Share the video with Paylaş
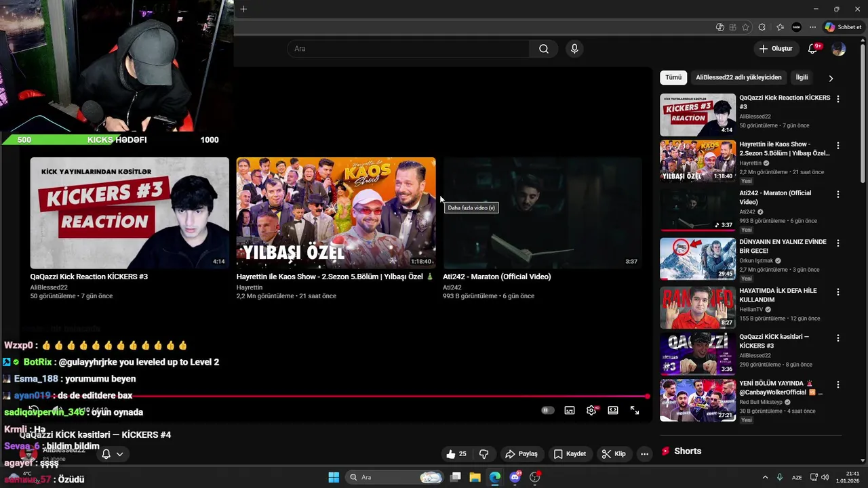 521,454
